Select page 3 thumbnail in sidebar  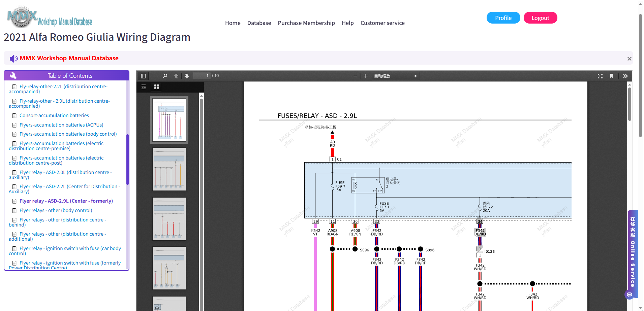pos(169,219)
